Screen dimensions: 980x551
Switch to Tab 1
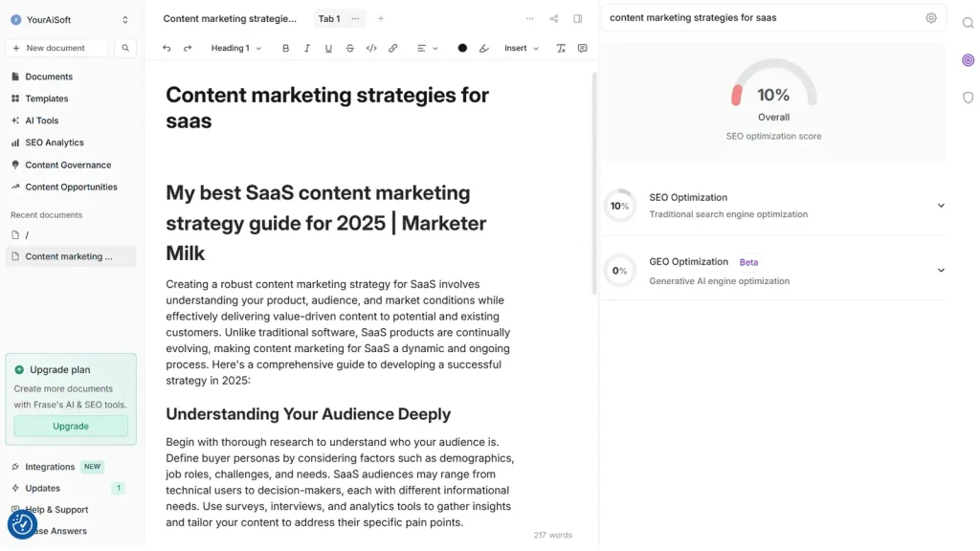click(x=329, y=18)
